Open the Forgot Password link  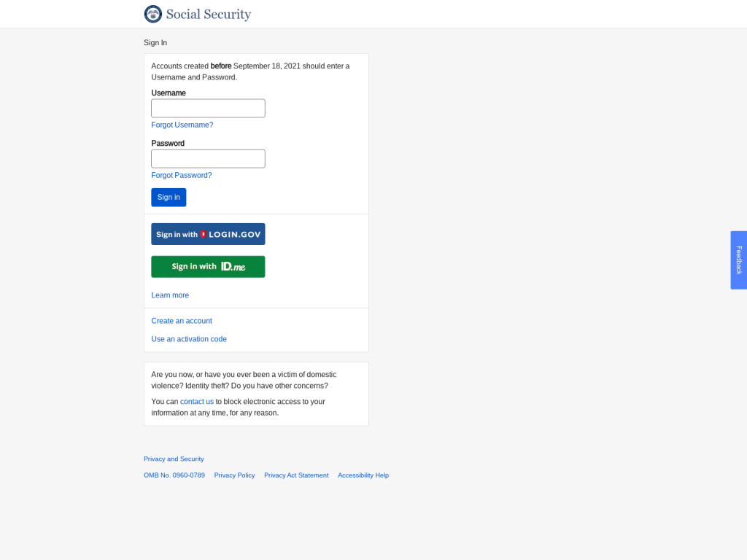tap(182, 175)
